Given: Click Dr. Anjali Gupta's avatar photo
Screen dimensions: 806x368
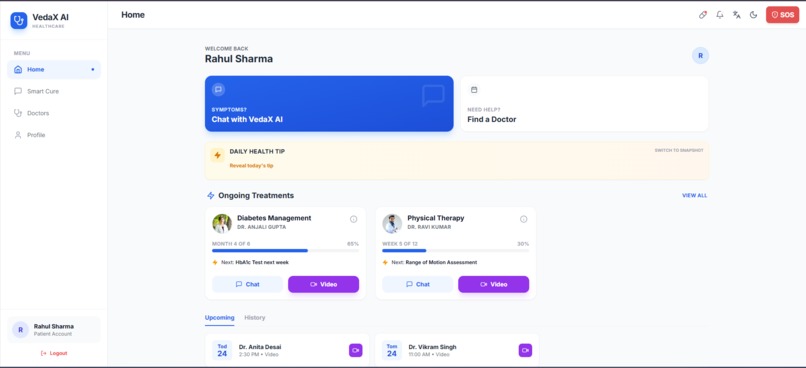Looking at the screenshot, I should pos(222,224).
